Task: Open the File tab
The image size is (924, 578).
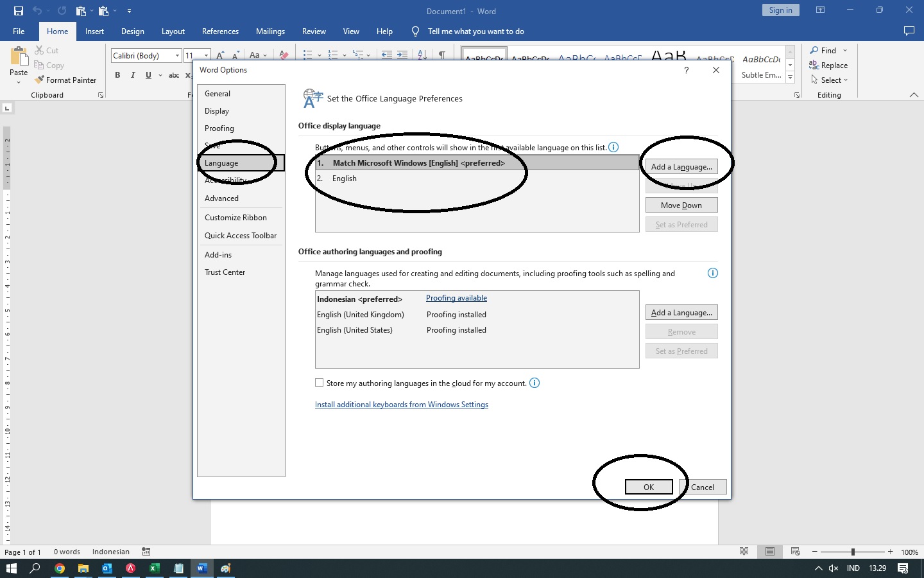Action: pyautogui.click(x=19, y=31)
